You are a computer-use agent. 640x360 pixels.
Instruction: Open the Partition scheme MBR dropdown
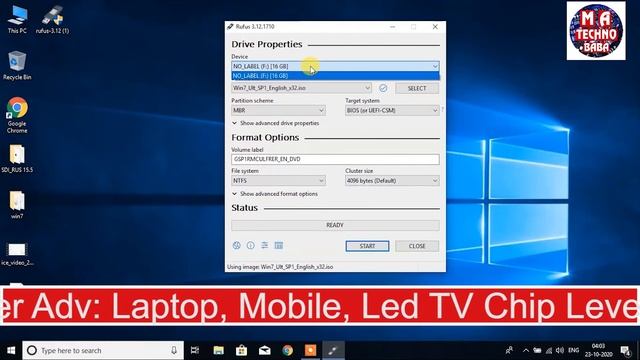278,110
